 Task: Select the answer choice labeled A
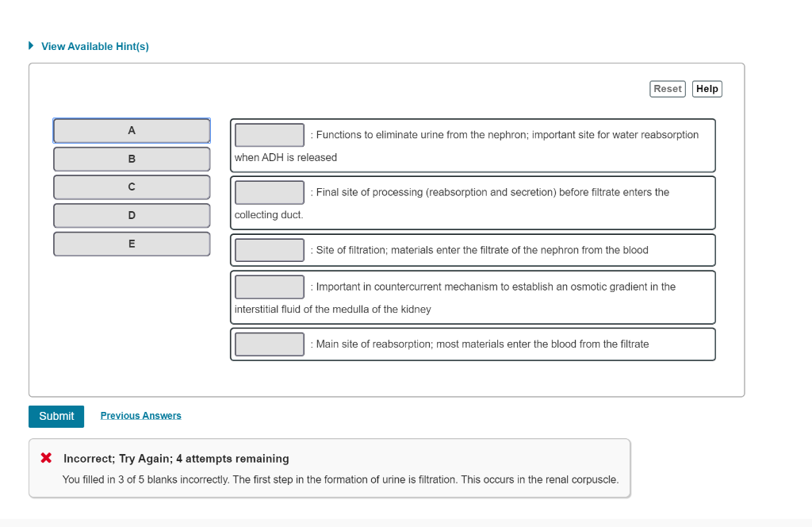131,130
